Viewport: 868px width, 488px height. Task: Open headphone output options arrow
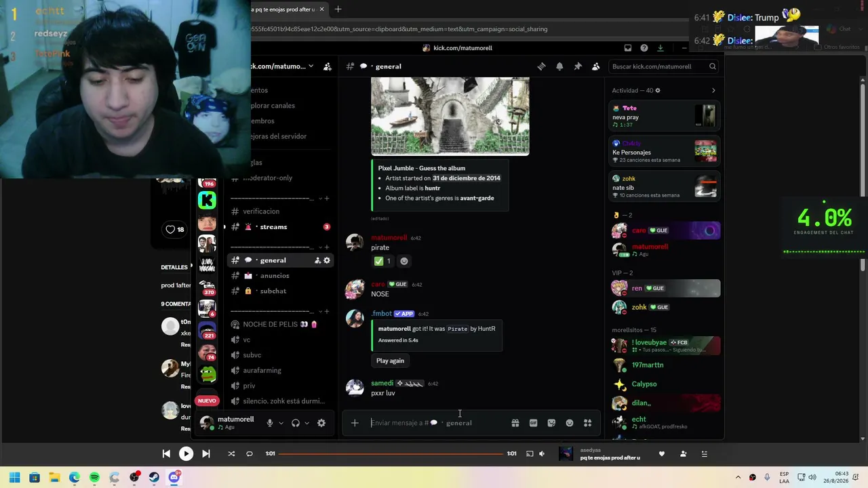(x=307, y=423)
